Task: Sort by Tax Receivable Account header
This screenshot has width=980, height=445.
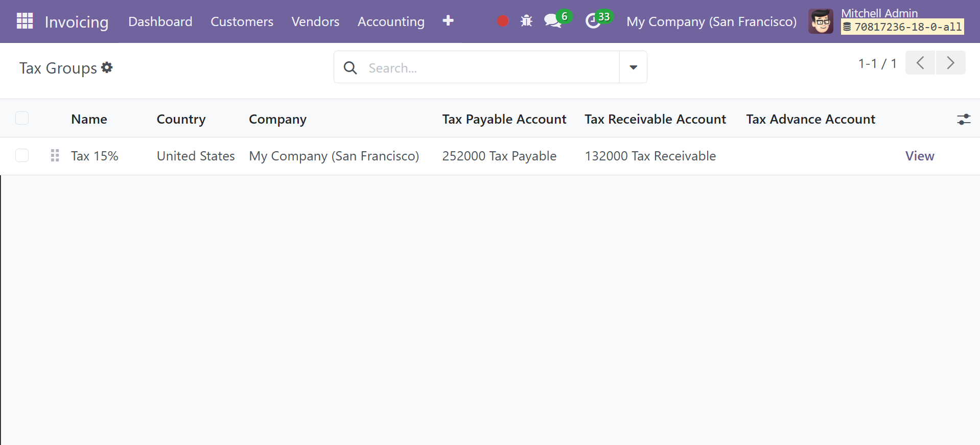Action: coord(655,119)
